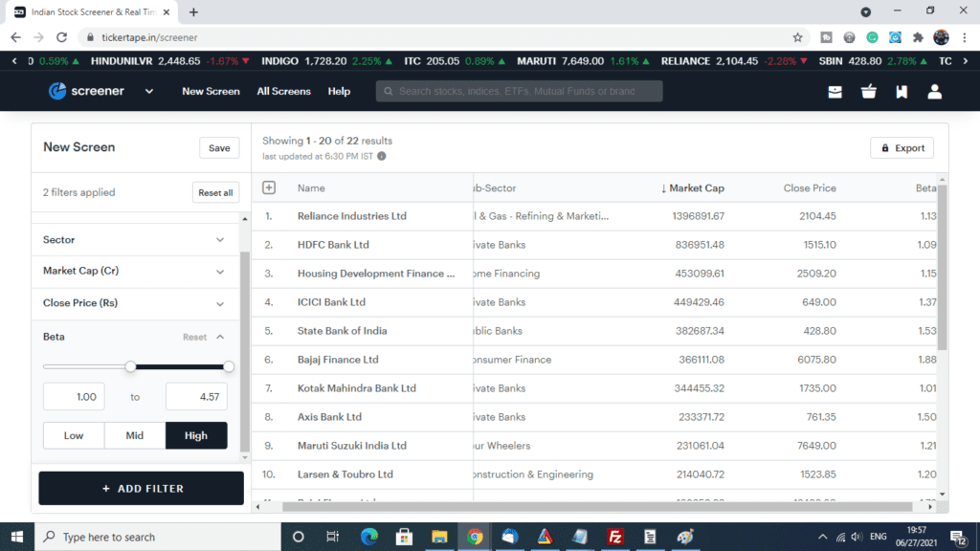
Task: Expand the Market Cap (Cr) filter
Action: pyautogui.click(x=135, y=271)
